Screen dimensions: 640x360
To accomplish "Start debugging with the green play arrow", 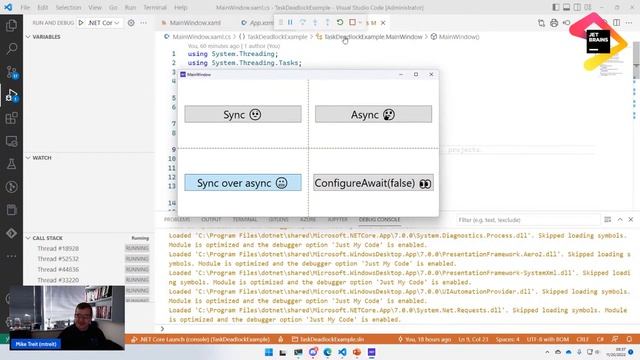I will click(81, 23).
